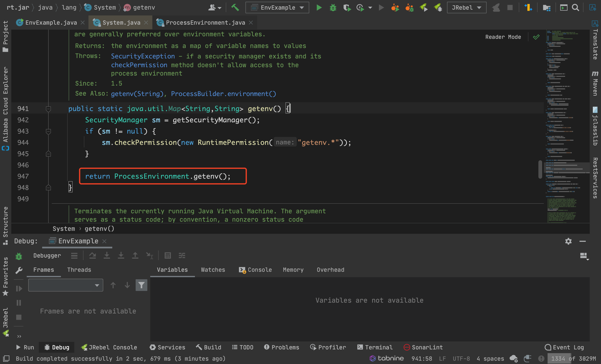Screen dimensions: 601x364
Task: Open Search Everywhere magnifier icon
Action: [x=575, y=8]
